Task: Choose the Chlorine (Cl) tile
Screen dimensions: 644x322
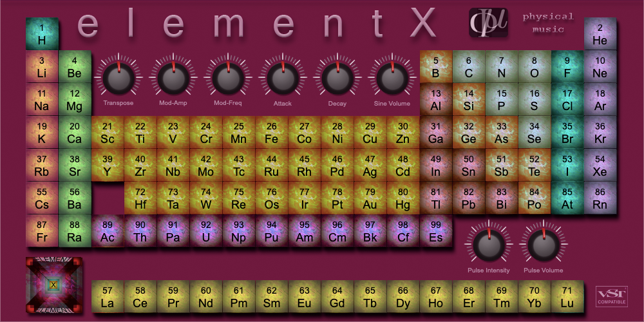Action: [567, 99]
